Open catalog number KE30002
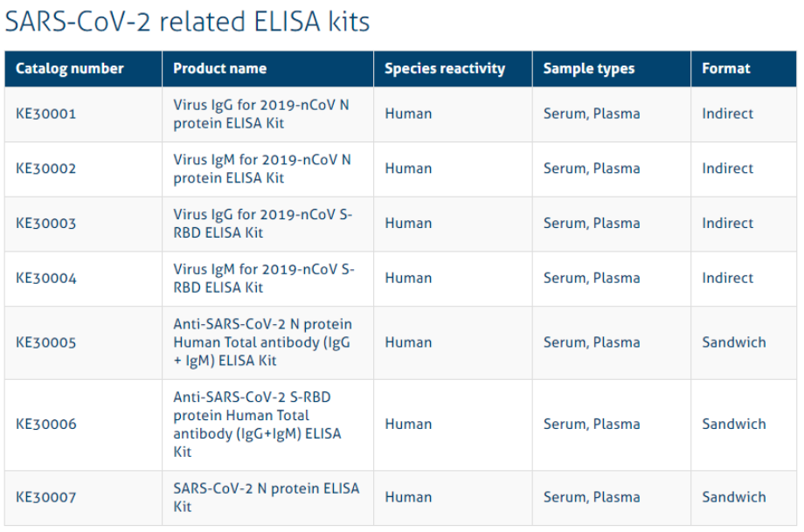This screenshot has height=532, width=804. [x=46, y=169]
